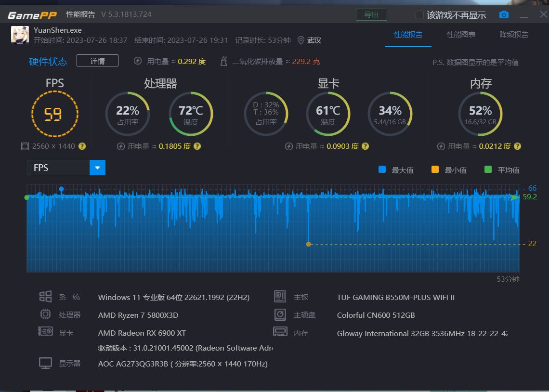Click the GPU usage D:32% T:36% gauge
This screenshot has width=549, height=392.
tap(266, 114)
